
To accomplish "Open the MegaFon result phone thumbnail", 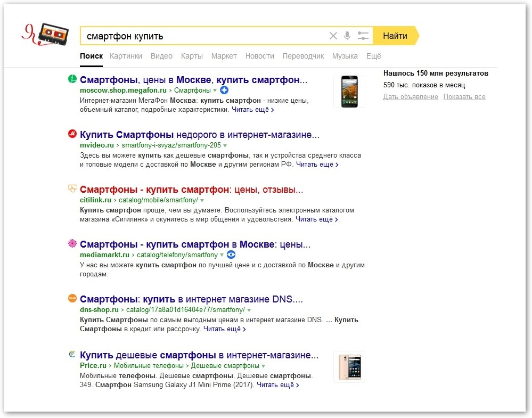I will [x=349, y=92].
